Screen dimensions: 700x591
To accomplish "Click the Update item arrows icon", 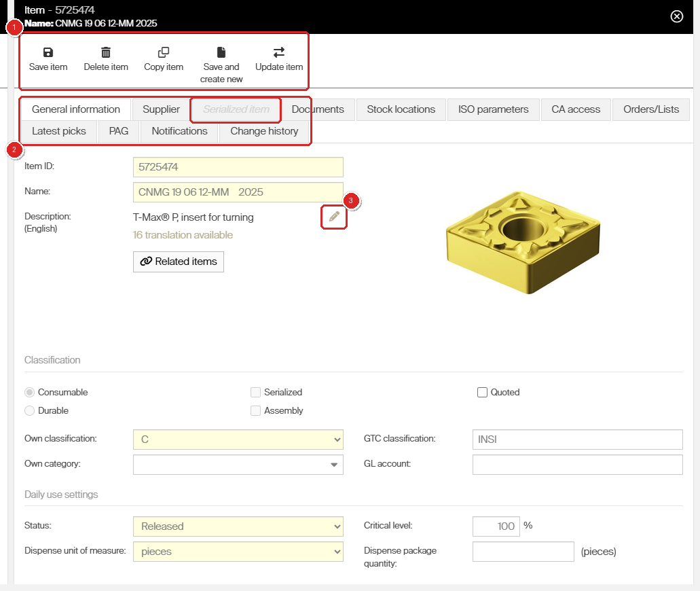I will point(279,52).
